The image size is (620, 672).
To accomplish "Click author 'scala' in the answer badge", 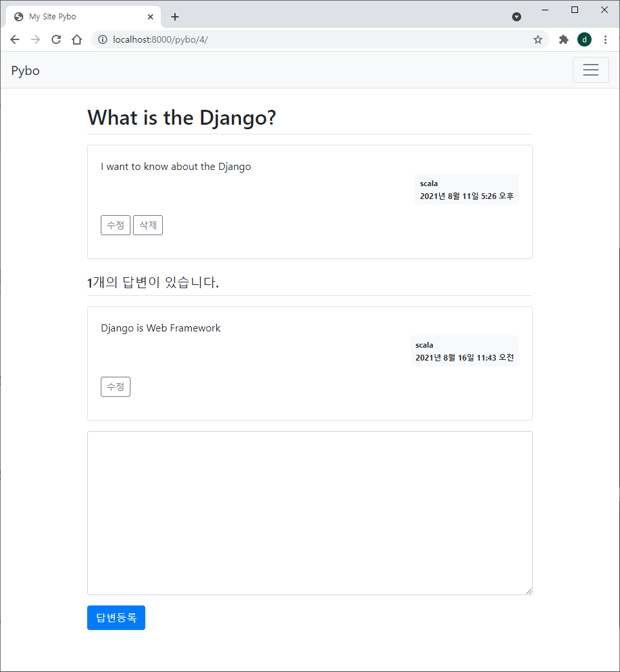I will point(424,345).
